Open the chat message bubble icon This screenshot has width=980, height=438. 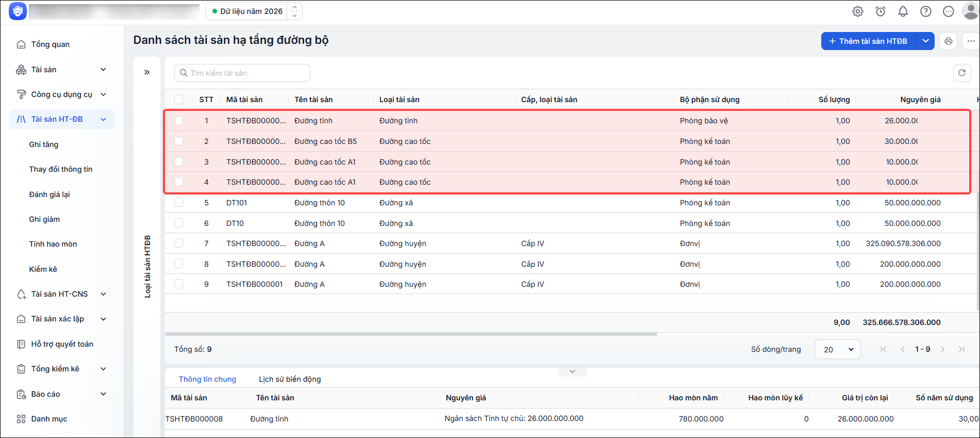pos(949,11)
